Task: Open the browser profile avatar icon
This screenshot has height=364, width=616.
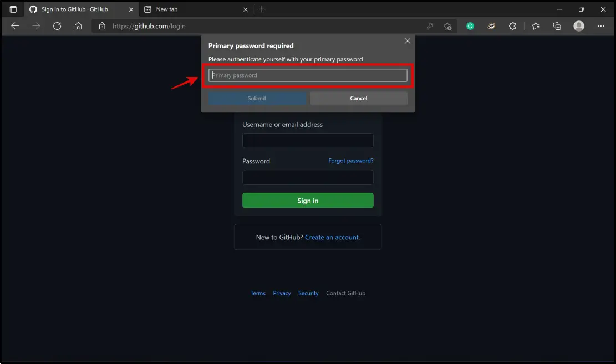Action: 578,26
